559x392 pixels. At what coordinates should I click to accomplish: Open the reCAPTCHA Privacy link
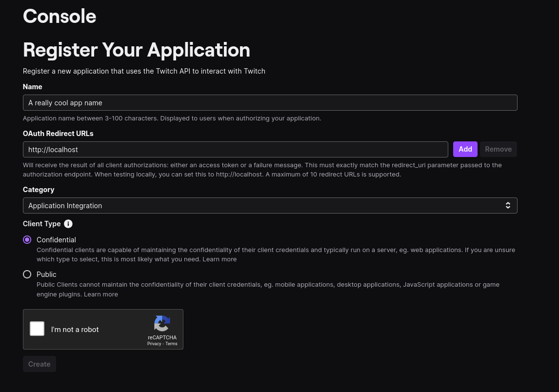click(154, 344)
